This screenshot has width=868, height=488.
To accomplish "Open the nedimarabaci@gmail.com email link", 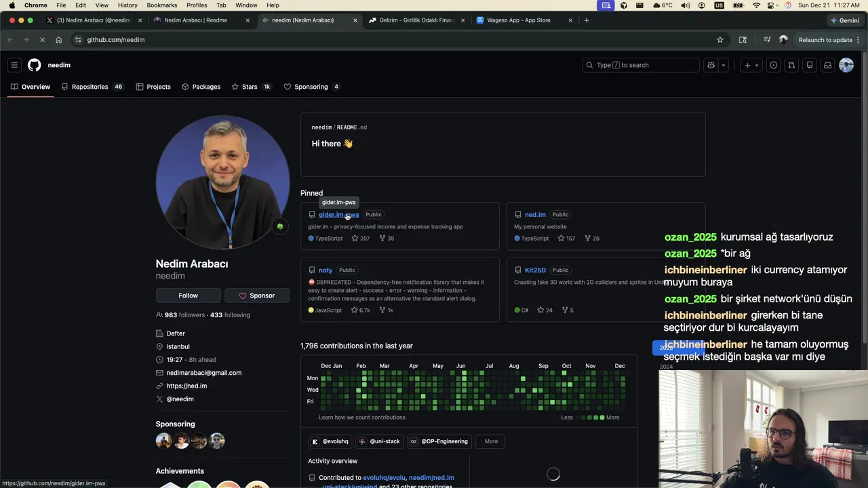I will tap(204, 373).
